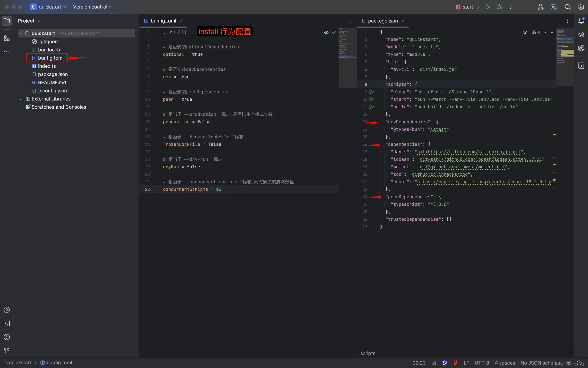Open the quickstart project dropdown
Screen dimensions: 588x368
[x=48, y=7]
